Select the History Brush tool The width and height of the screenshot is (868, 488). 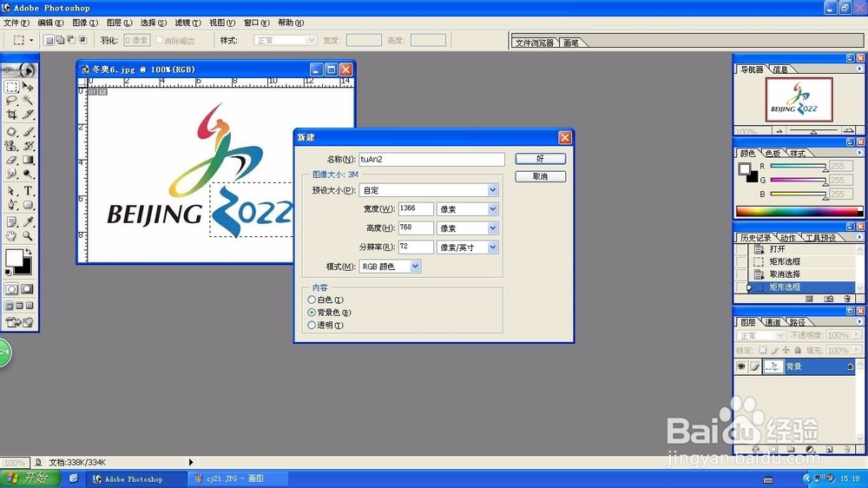click(x=28, y=146)
